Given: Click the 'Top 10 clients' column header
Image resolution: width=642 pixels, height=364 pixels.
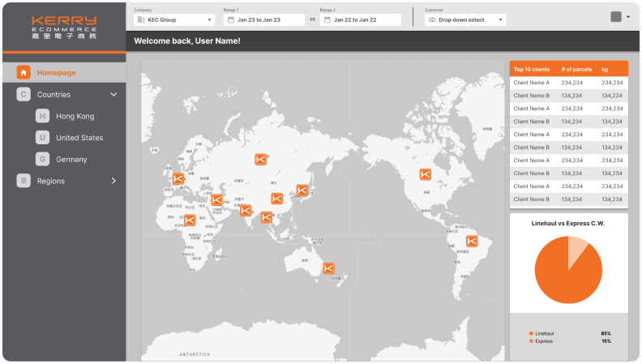Looking at the screenshot, I should (532, 70).
